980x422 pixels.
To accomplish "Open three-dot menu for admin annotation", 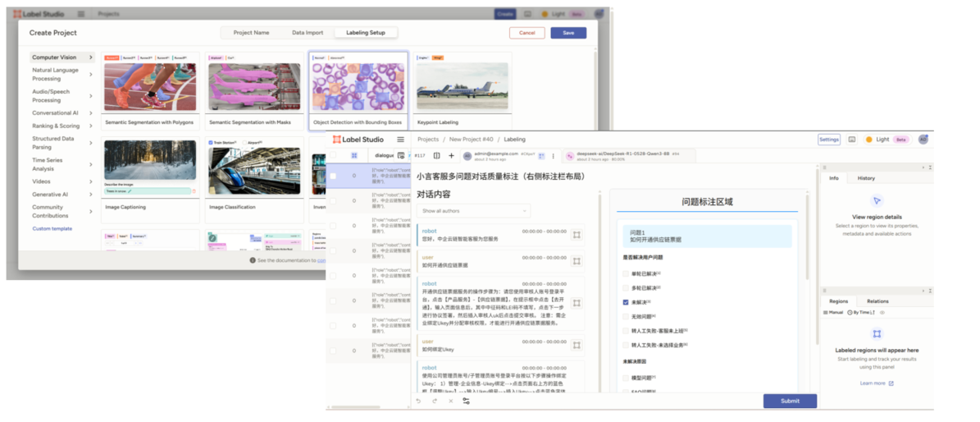I will [553, 155].
